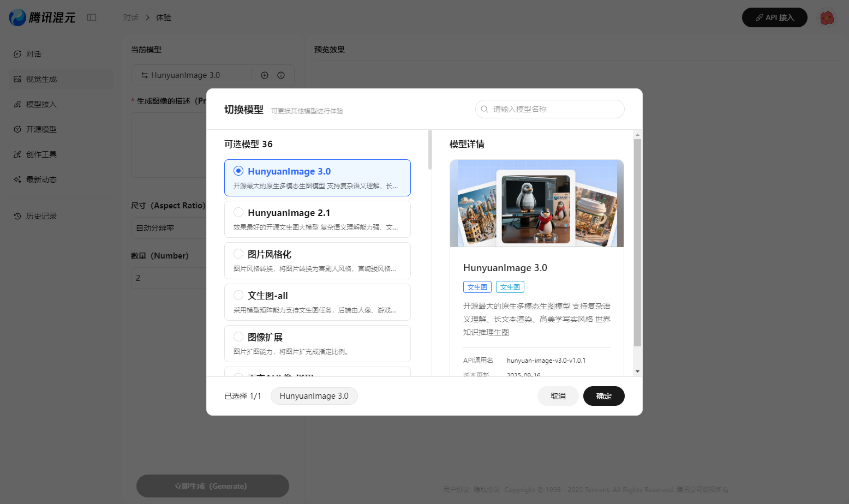This screenshot has width=849, height=504.
Task: Click the 请输入模型名称 search field
Action: 550,109
